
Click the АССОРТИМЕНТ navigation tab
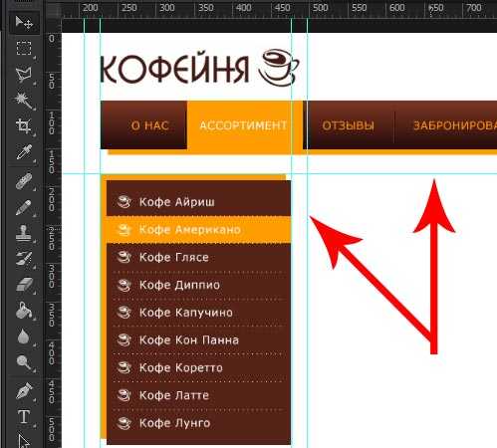pyautogui.click(x=243, y=125)
